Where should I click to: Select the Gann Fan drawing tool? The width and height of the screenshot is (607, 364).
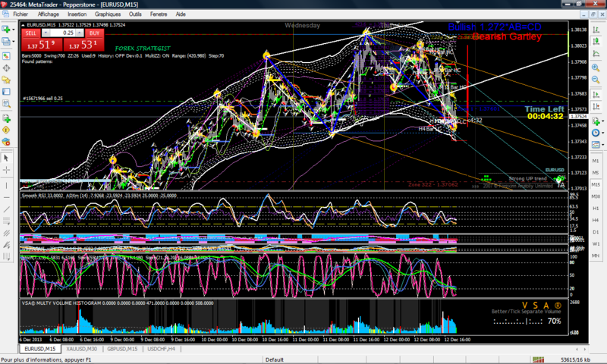point(6,244)
